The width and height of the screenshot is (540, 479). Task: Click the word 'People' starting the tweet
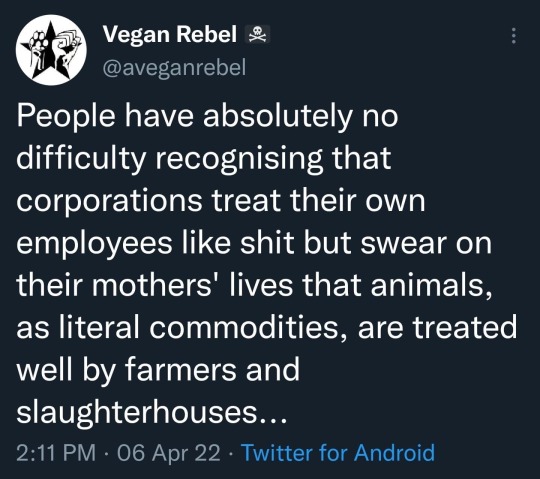[66, 116]
